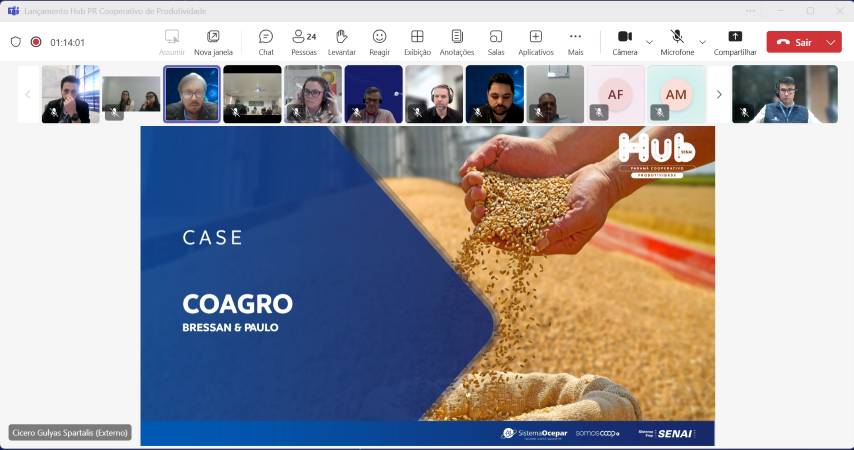Viewport: 854px width, 450px height.
Task: Raise hand with Levantar
Action: [341, 42]
